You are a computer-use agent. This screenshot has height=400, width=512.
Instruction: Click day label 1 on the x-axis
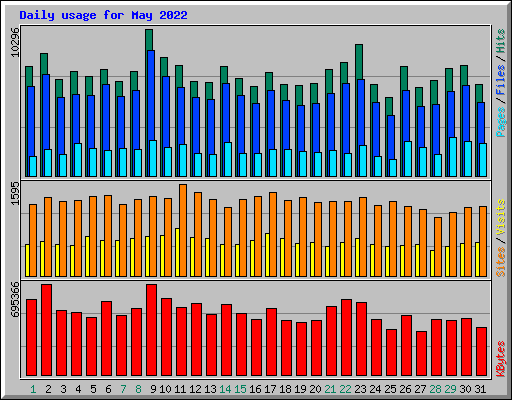coord(33,389)
